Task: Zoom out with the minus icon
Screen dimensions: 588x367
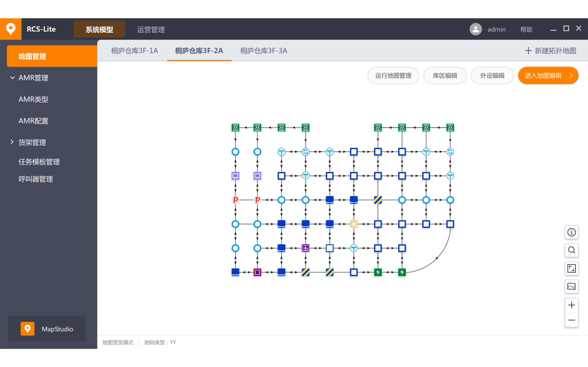Action: (x=571, y=320)
